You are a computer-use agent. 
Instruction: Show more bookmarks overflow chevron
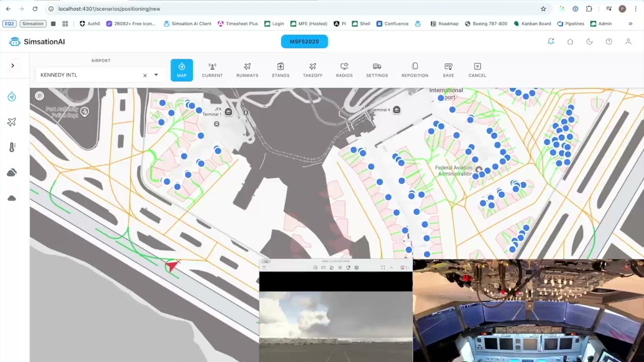point(630,24)
